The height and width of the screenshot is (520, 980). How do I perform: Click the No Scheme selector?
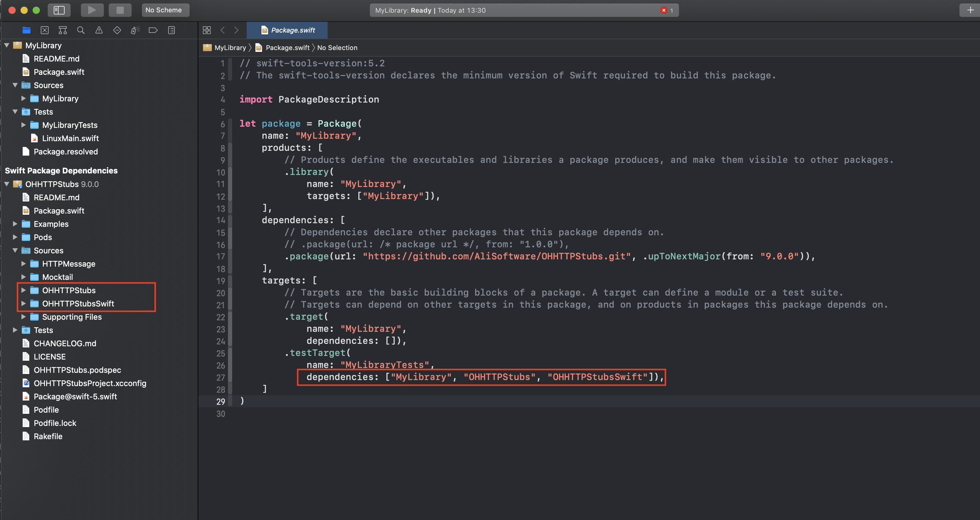165,10
